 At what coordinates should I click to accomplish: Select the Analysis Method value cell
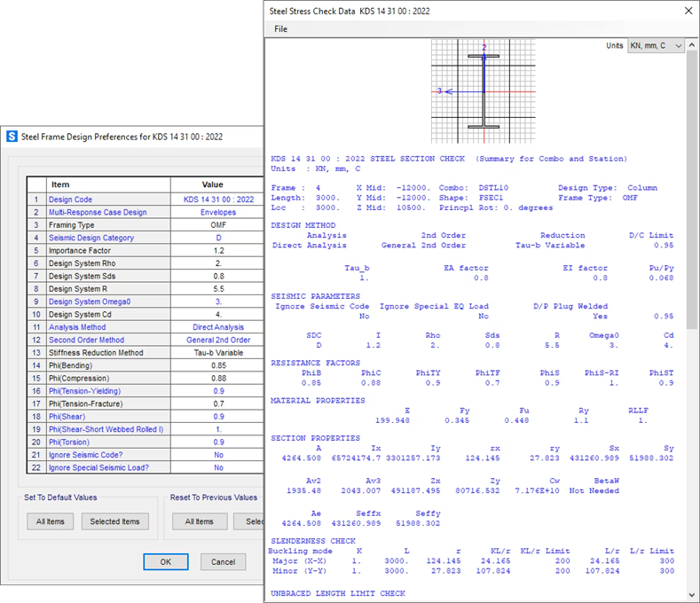coord(218,327)
